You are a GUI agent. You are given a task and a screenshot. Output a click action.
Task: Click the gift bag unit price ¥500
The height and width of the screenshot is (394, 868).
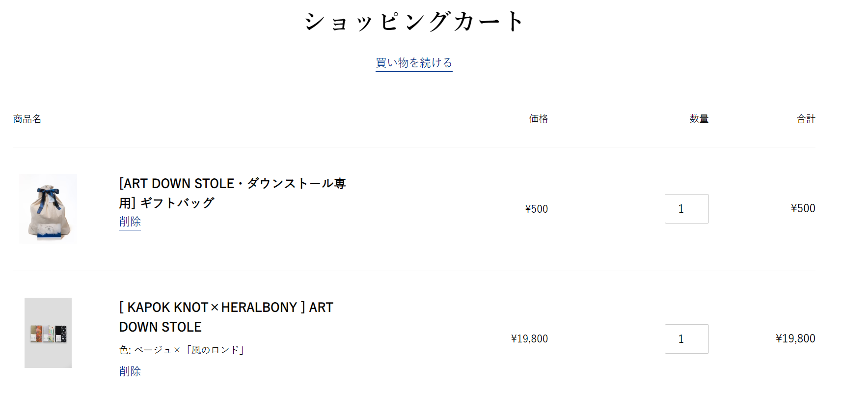click(536, 209)
